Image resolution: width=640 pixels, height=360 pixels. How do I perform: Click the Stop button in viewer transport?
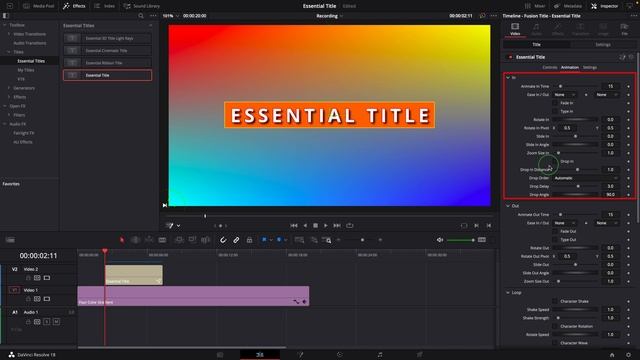[x=315, y=225]
